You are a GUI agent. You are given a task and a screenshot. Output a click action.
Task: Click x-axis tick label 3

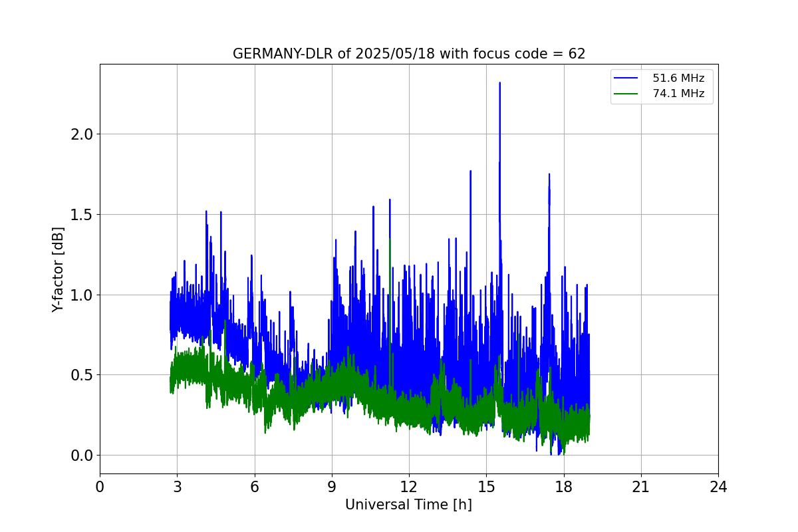pyautogui.click(x=177, y=487)
